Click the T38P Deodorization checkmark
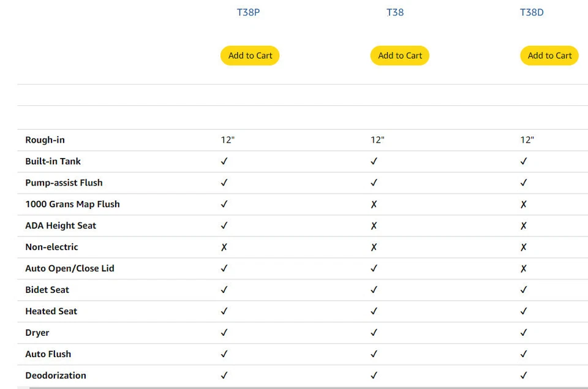Screen dimensions: 588x389 [224, 376]
